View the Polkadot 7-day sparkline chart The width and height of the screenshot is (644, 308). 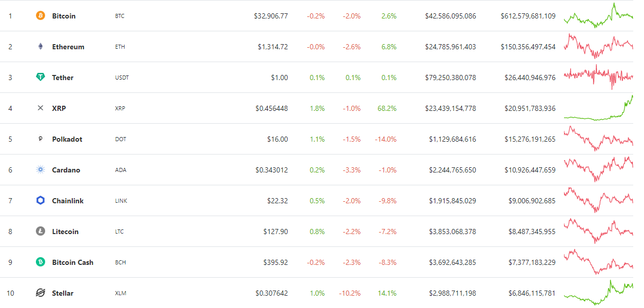coord(598,139)
